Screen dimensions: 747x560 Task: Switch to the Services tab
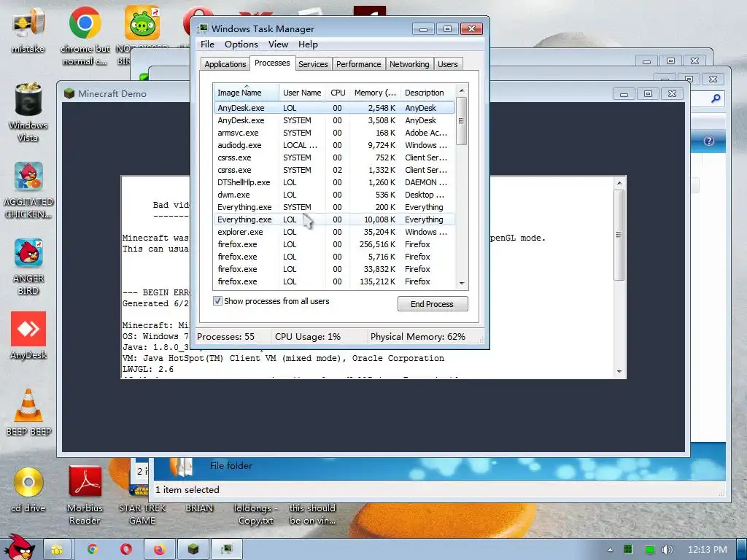313,64
